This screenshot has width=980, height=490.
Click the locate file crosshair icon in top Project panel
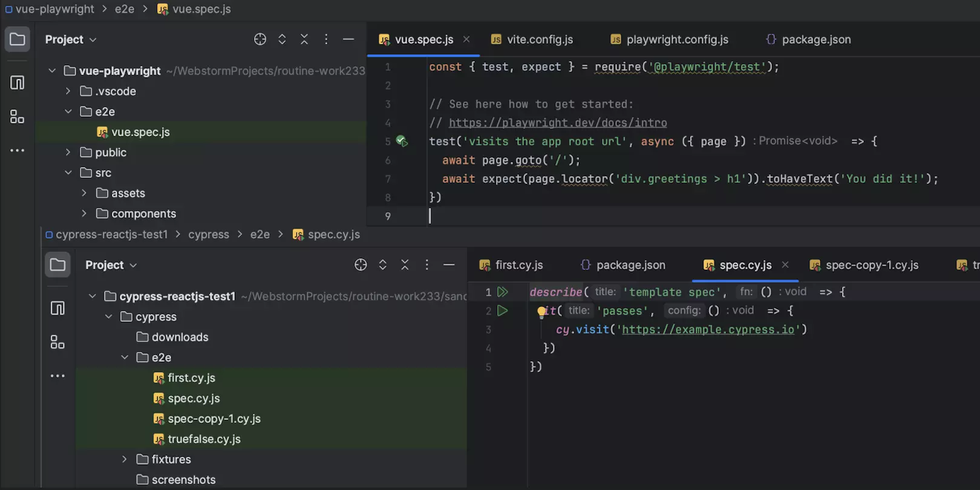coord(260,39)
